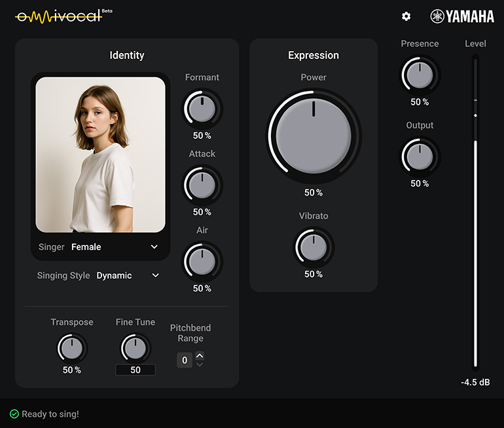Click the Yamaha logo
The image size is (504, 428).
(462, 16)
